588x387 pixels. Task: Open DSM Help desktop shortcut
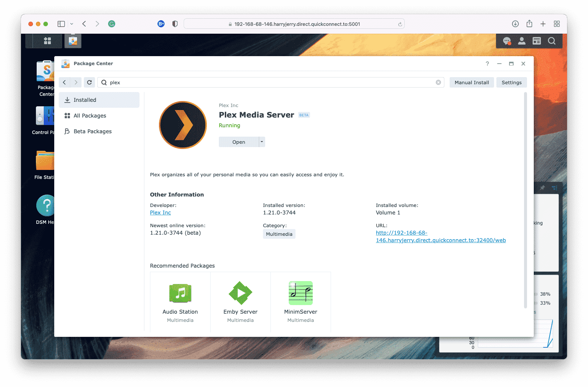pyautogui.click(x=45, y=210)
